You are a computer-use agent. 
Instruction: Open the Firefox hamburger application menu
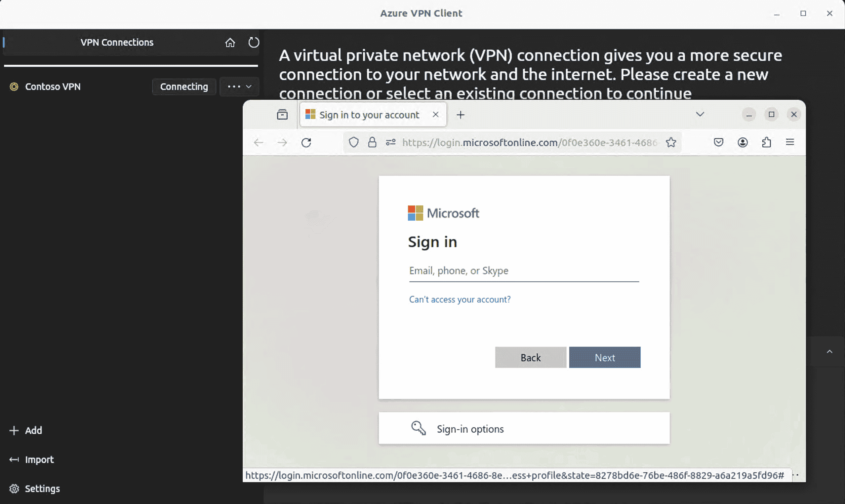(x=790, y=142)
